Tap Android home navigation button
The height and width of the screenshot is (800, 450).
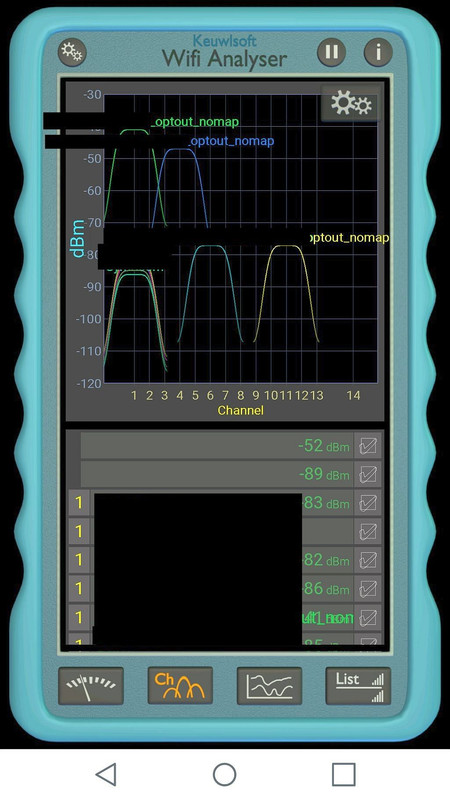tap(224, 774)
